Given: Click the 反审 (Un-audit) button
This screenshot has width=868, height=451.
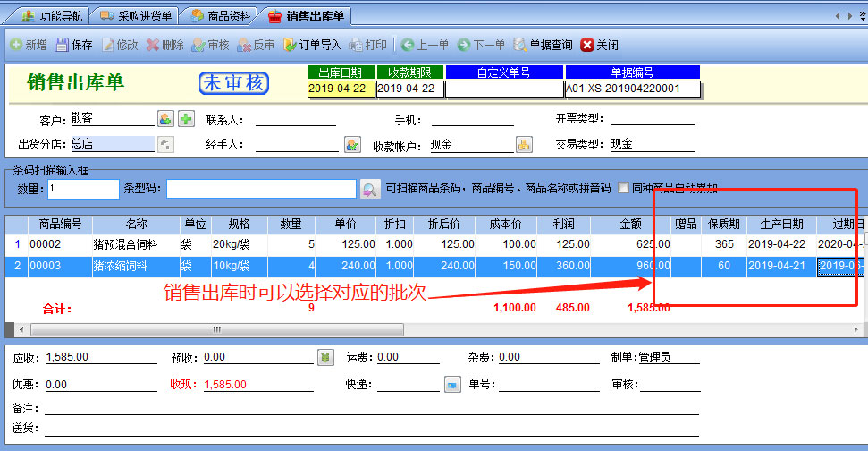Looking at the screenshot, I should coord(256,45).
